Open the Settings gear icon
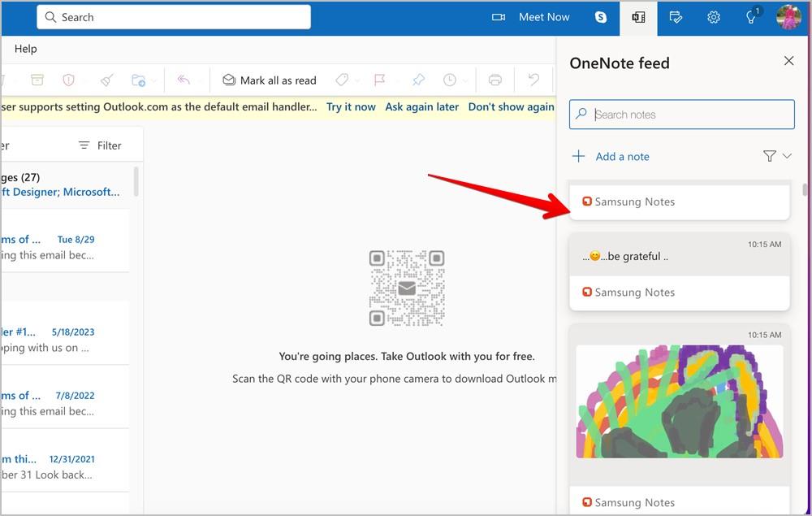 pyautogui.click(x=714, y=18)
